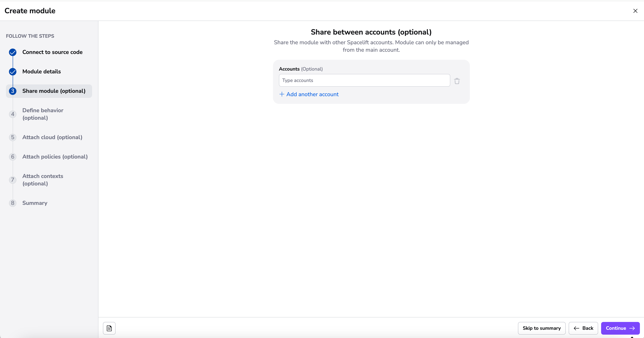Click the Add another account link

tap(312, 94)
